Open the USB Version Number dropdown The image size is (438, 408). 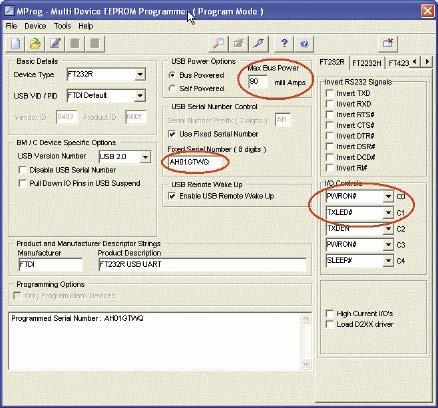point(145,157)
